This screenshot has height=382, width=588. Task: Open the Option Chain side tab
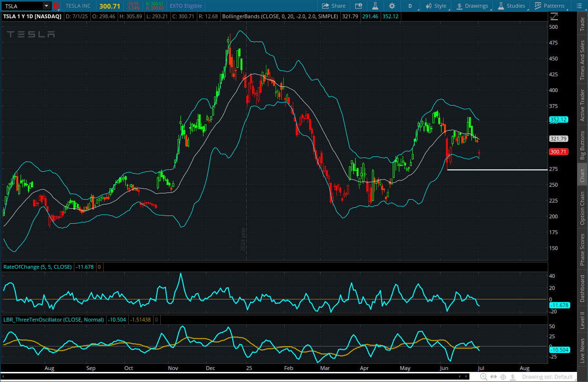[x=582, y=208]
